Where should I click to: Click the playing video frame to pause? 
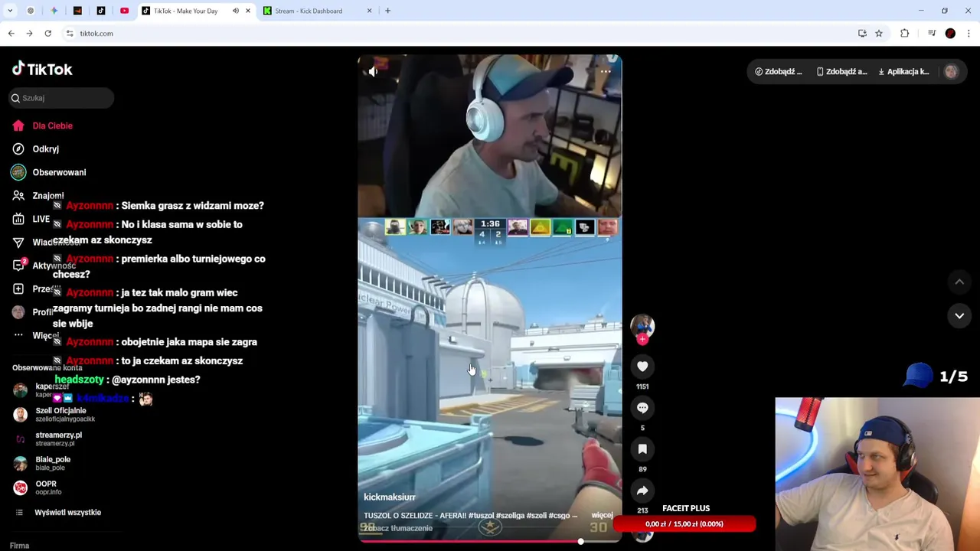click(x=490, y=298)
